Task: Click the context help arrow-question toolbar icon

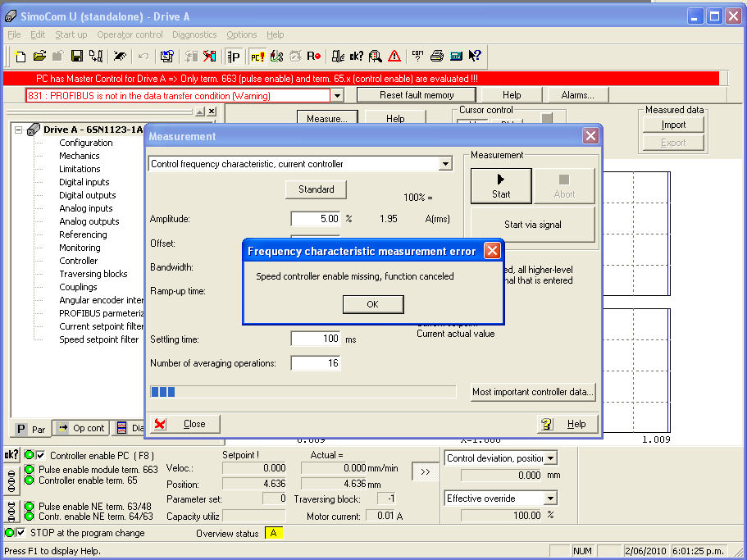Action: point(475,57)
